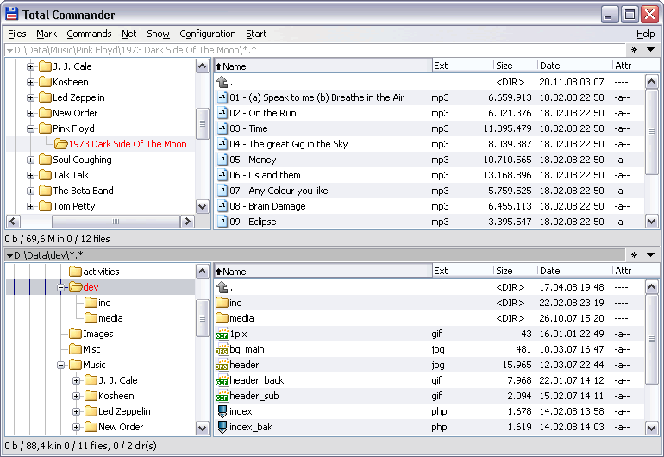This screenshot has height=457, width=664.
Task: Click the lower file list scrollbar down arrow
Action: click(x=651, y=428)
